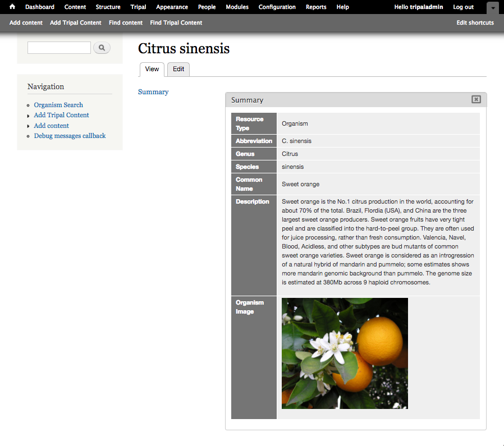The height and width of the screenshot is (446, 504).
Task: Open the Modules admin menu
Action: [x=237, y=7]
